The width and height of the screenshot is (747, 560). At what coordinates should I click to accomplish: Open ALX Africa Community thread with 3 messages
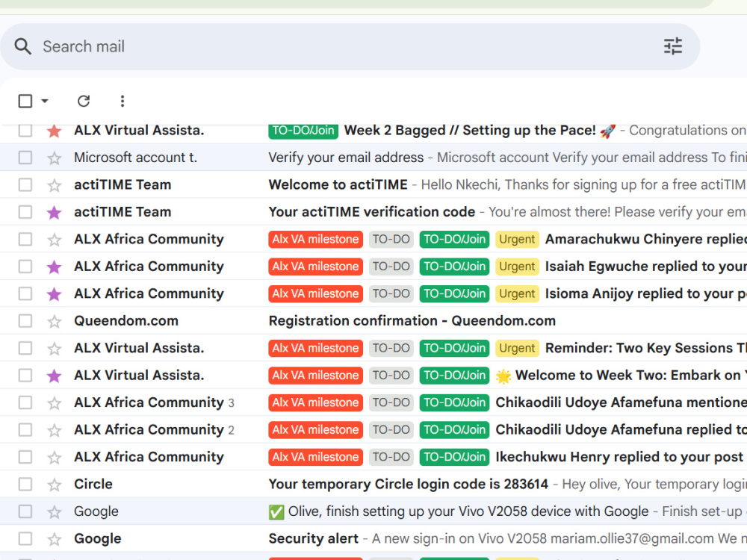click(373, 402)
